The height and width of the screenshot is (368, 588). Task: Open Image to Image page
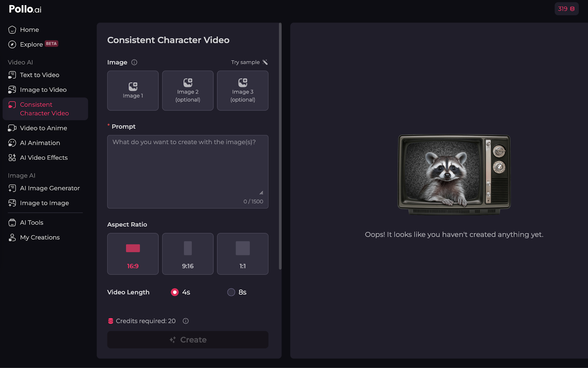44,203
